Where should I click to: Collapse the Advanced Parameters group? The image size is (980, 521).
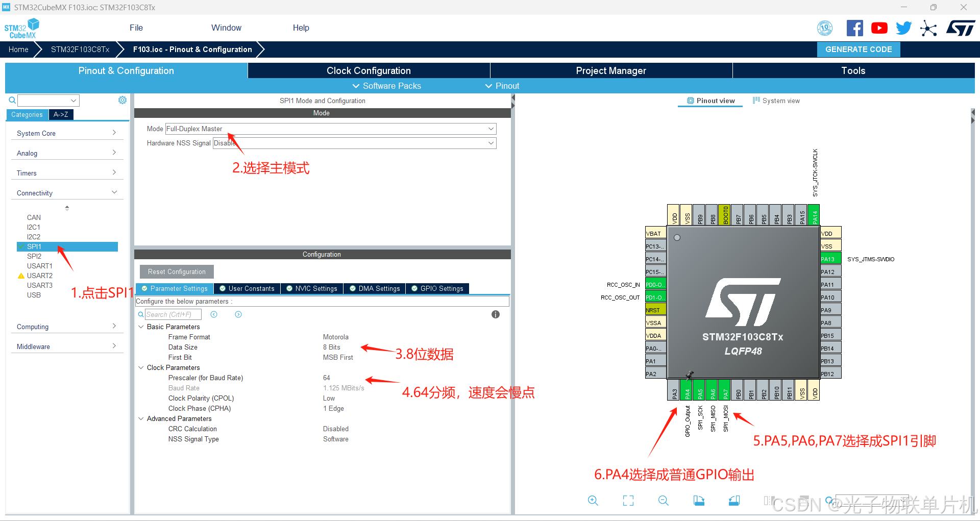pyautogui.click(x=141, y=418)
